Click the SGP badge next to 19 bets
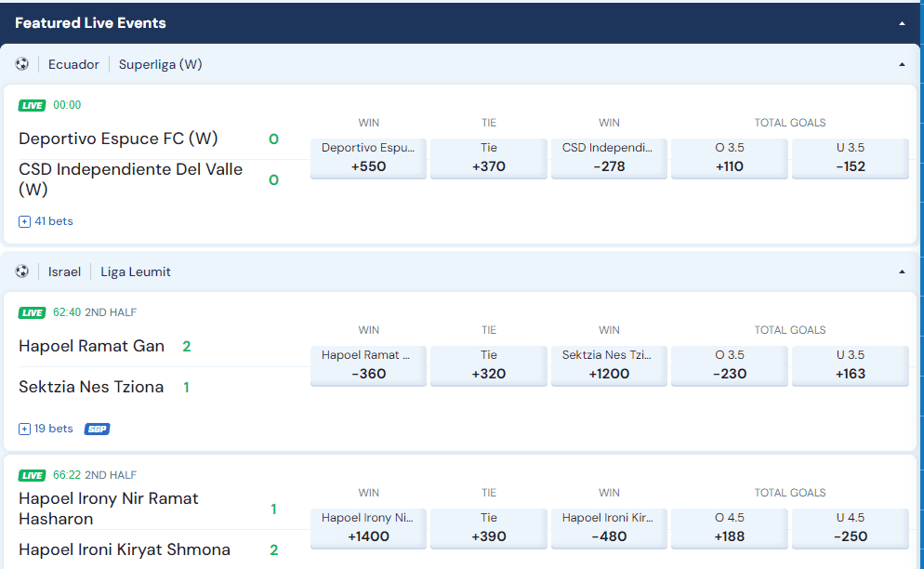This screenshot has width=924, height=569. pos(96,429)
